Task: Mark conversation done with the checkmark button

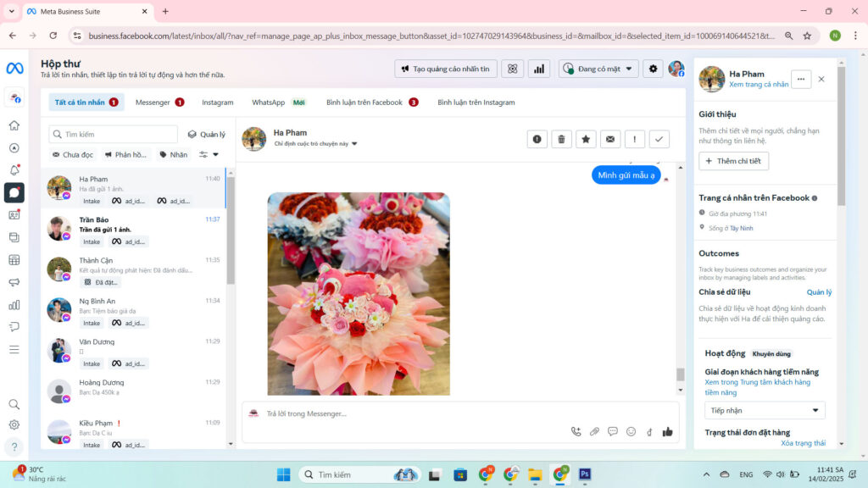Action: pyautogui.click(x=659, y=140)
